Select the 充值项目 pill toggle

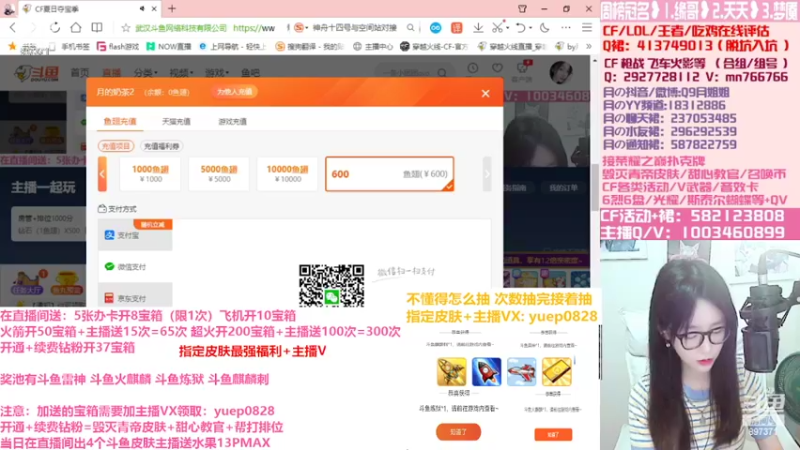tap(116, 146)
